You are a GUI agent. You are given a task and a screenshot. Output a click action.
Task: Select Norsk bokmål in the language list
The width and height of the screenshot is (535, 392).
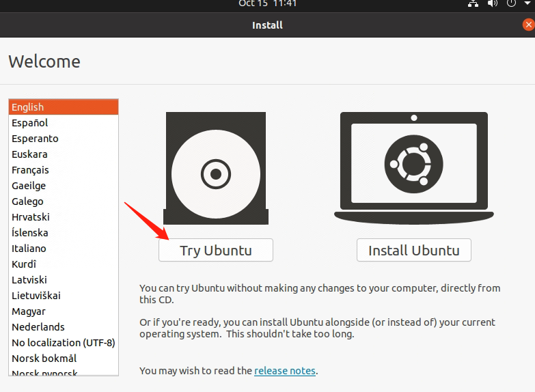[64, 358]
